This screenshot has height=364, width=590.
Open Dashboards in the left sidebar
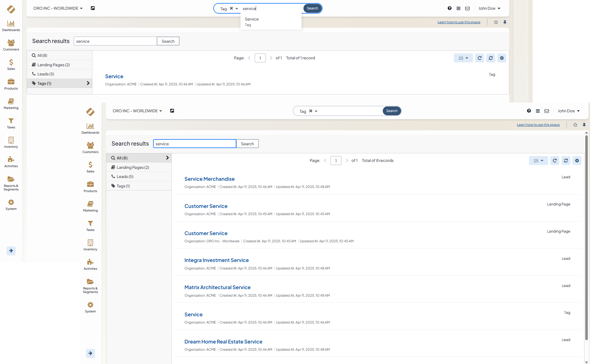[x=90, y=128]
